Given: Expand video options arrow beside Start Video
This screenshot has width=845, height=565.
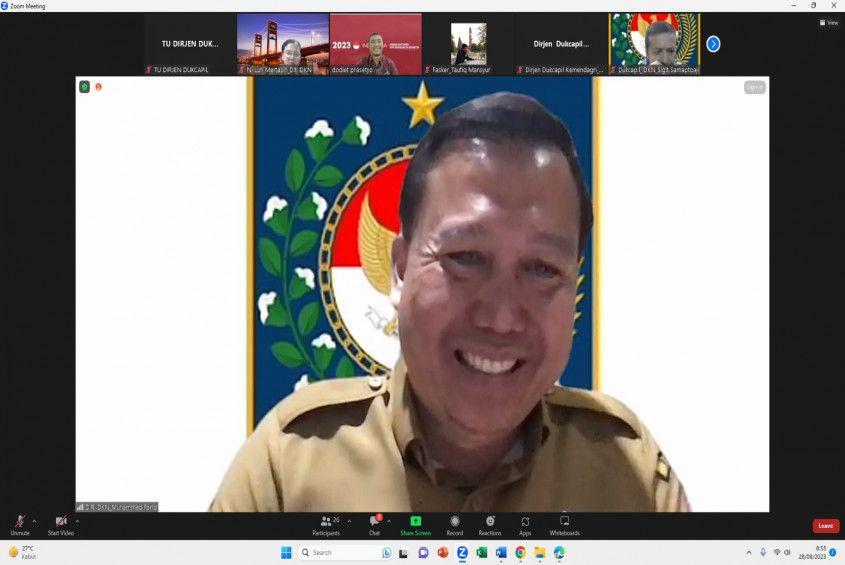Looking at the screenshot, I should [x=78, y=521].
